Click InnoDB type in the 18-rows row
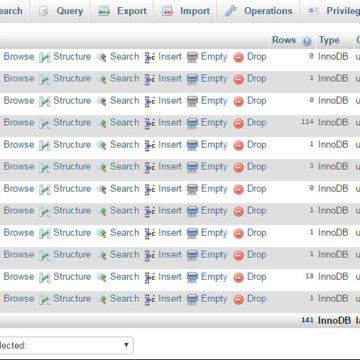Image resolution: width=360 pixels, height=360 pixels. 333,277
